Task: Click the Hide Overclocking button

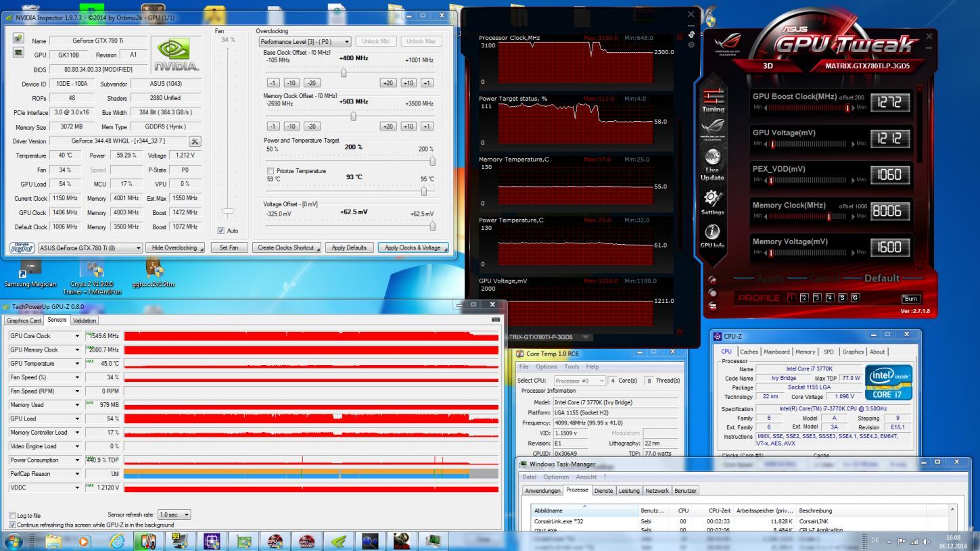Action: click(175, 247)
